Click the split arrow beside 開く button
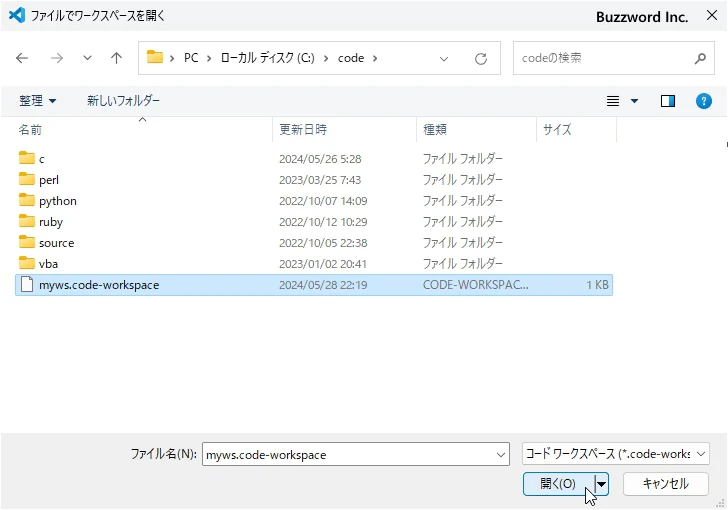Image resolution: width=728 pixels, height=510 pixels. point(602,484)
